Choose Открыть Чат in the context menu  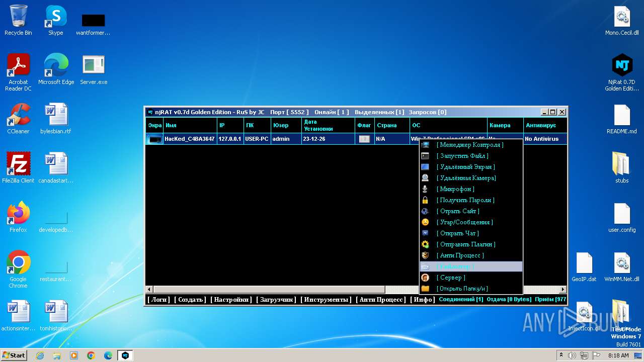[471, 233]
